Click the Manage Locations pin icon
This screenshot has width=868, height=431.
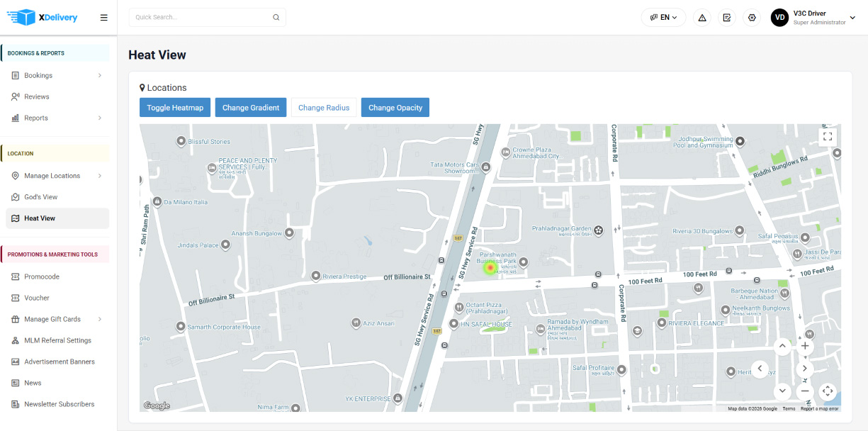tap(16, 176)
